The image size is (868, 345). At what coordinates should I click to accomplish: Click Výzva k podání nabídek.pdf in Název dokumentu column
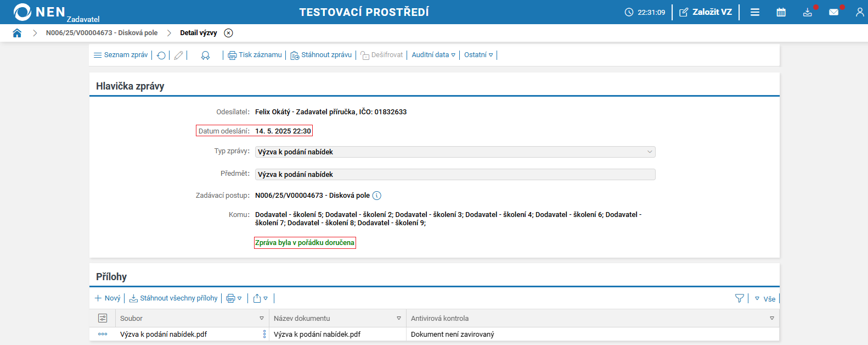[317, 335]
